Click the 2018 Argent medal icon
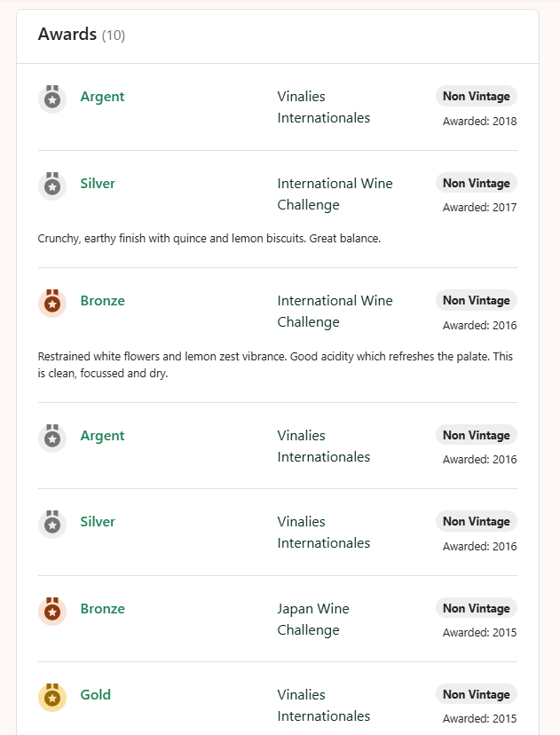The height and width of the screenshot is (735, 560). (52, 98)
